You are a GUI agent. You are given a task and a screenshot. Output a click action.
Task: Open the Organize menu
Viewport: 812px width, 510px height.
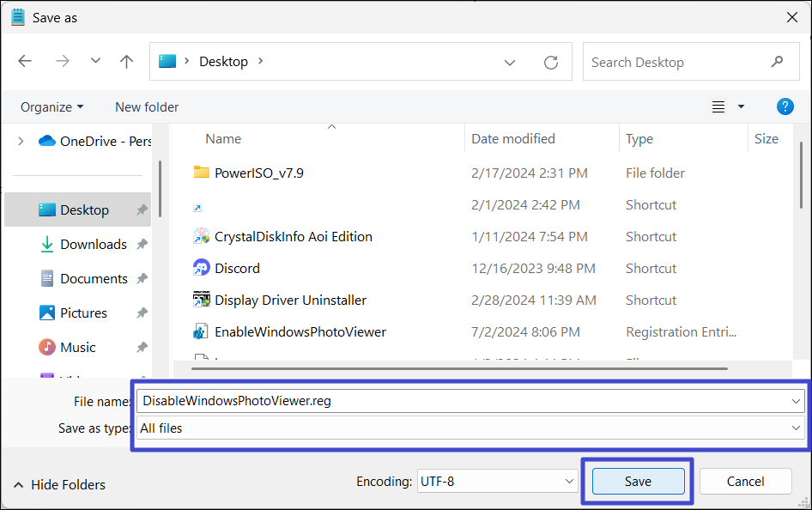tap(52, 106)
